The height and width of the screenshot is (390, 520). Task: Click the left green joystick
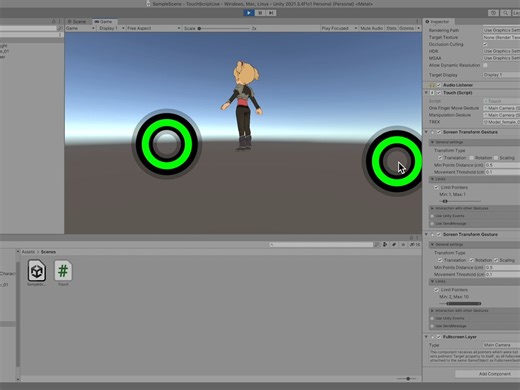click(x=167, y=144)
